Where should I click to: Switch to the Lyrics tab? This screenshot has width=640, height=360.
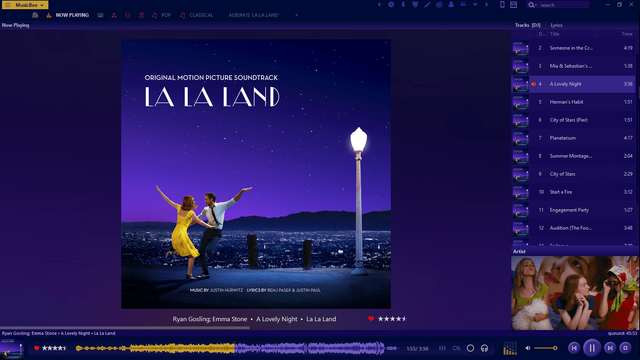(x=556, y=25)
